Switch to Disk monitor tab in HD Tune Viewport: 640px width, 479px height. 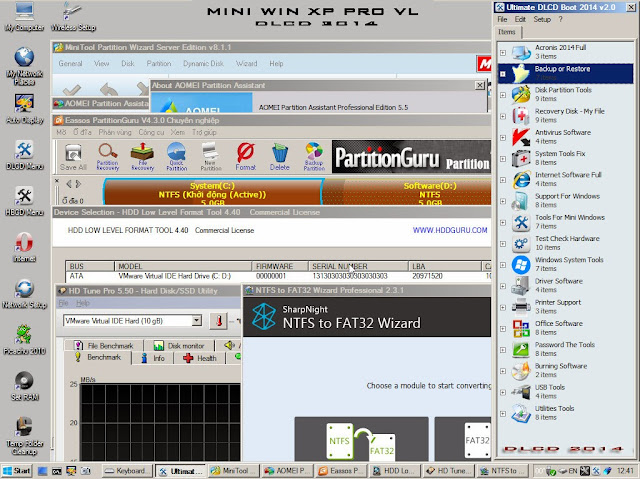pos(179,346)
